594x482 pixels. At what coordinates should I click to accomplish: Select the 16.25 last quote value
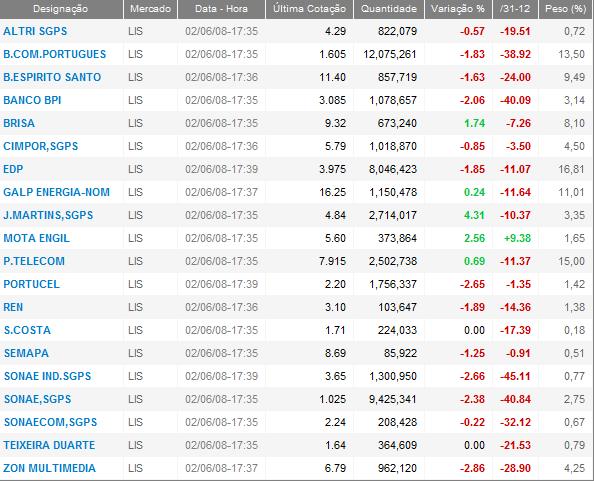click(x=333, y=192)
